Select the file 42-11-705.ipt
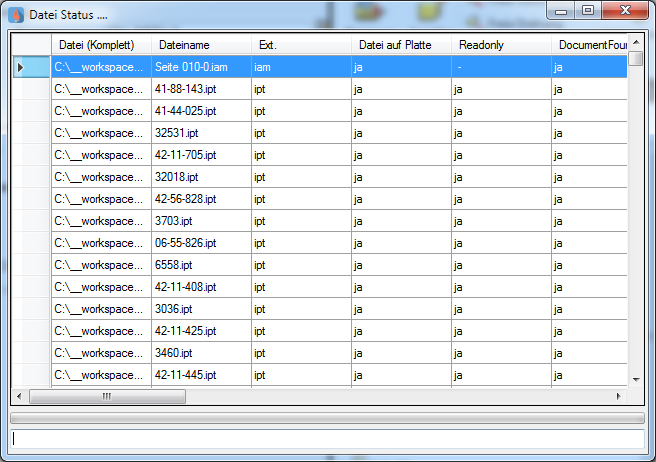Image resolution: width=656 pixels, height=462 pixels. (200, 155)
